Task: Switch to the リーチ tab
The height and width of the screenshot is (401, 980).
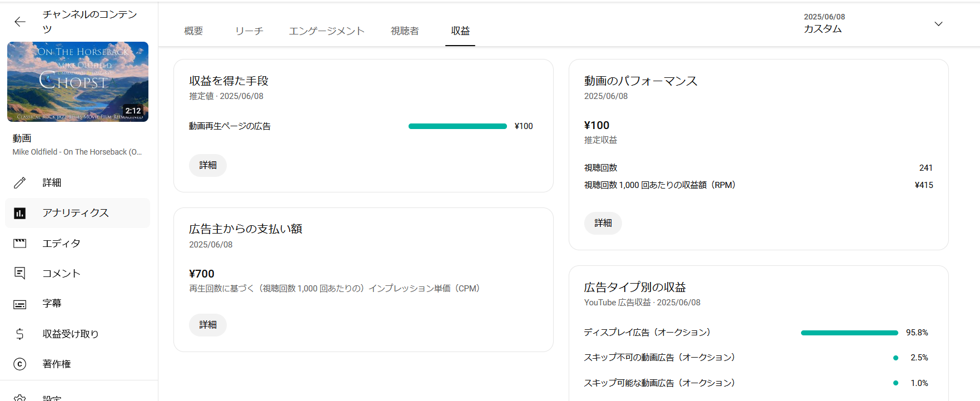Action: 249,31
